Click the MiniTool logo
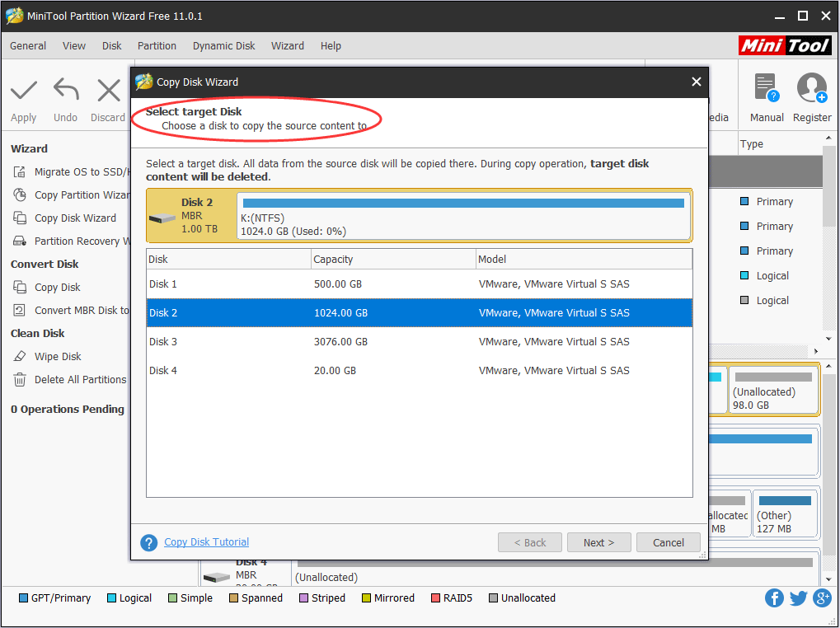This screenshot has width=840, height=628. click(785, 45)
